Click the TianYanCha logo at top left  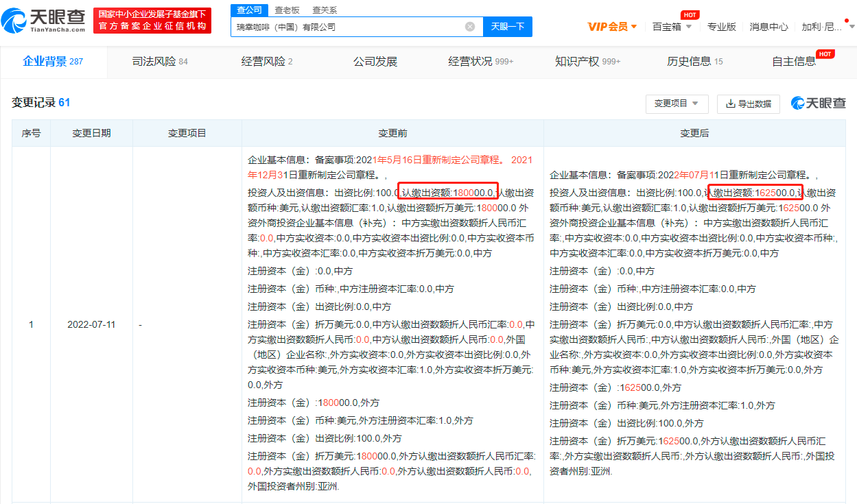tap(44, 21)
